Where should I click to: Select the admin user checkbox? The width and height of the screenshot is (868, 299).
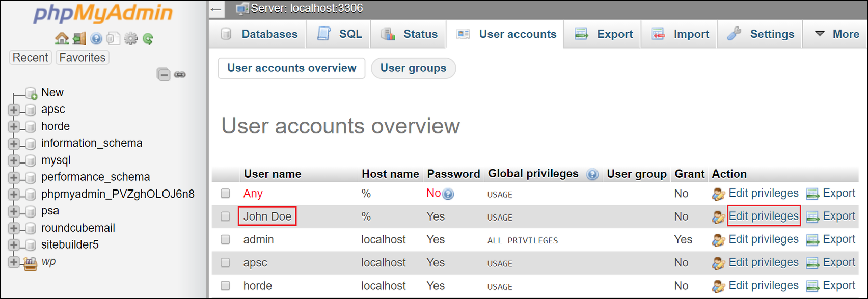(225, 239)
